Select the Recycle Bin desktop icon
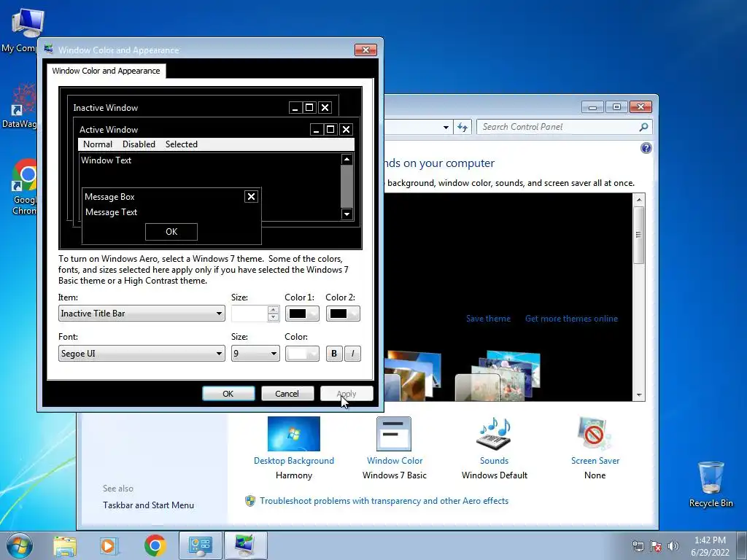Image resolution: width=747 pixels, height=560 pixels. coord(711,484)
